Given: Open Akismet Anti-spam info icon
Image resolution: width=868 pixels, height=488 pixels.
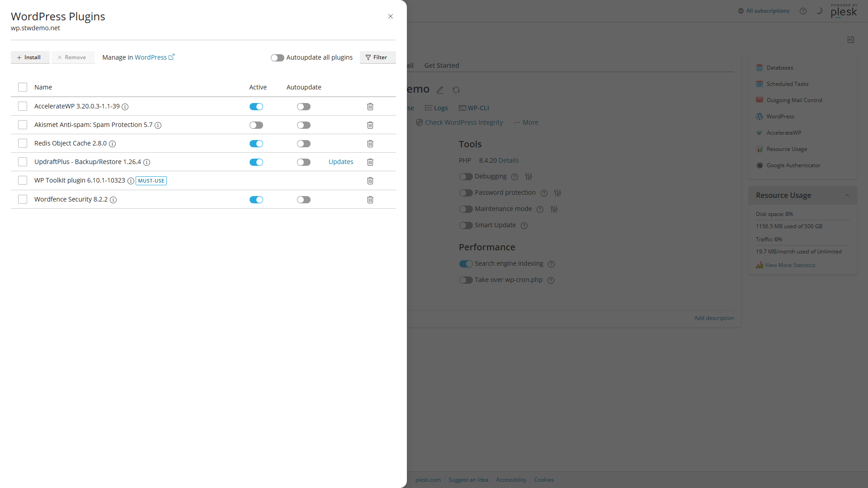Looking at the screenshot, I should pos(158,125).
